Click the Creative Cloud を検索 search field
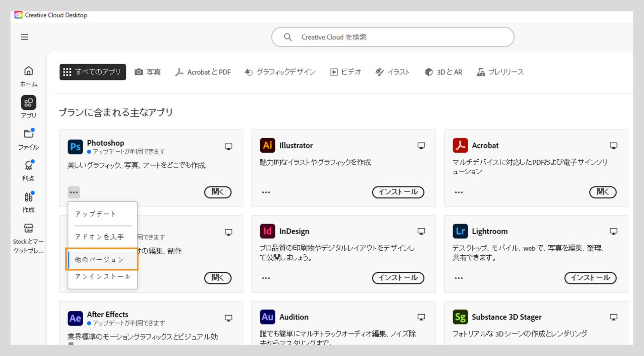The image size is (644, 356). [393, 37]
